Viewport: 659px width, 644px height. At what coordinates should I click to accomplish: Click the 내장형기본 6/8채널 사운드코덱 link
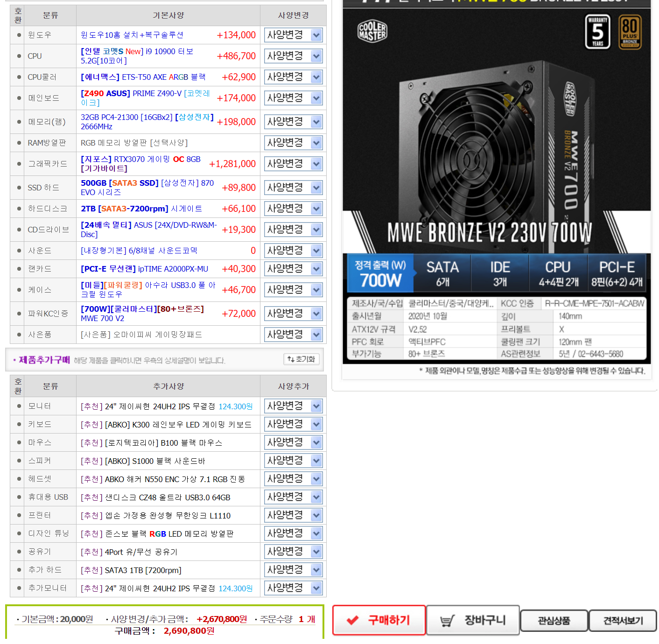[x=139, y=251]
